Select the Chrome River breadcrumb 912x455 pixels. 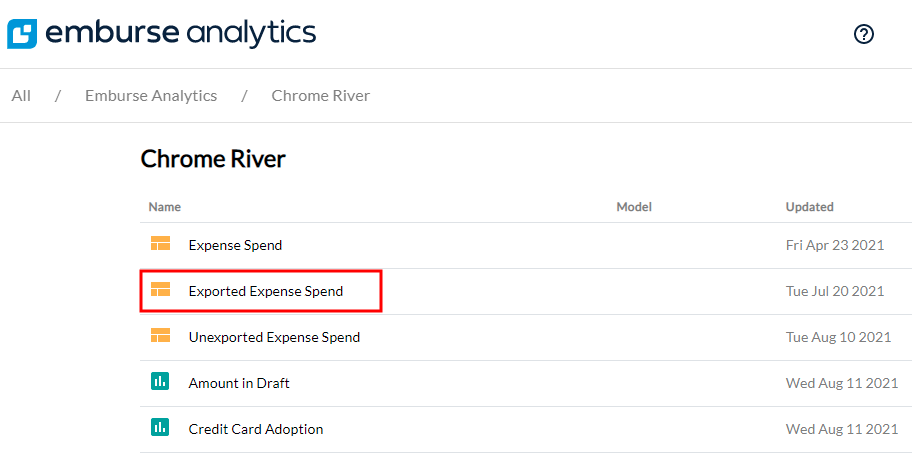[321, 96]
